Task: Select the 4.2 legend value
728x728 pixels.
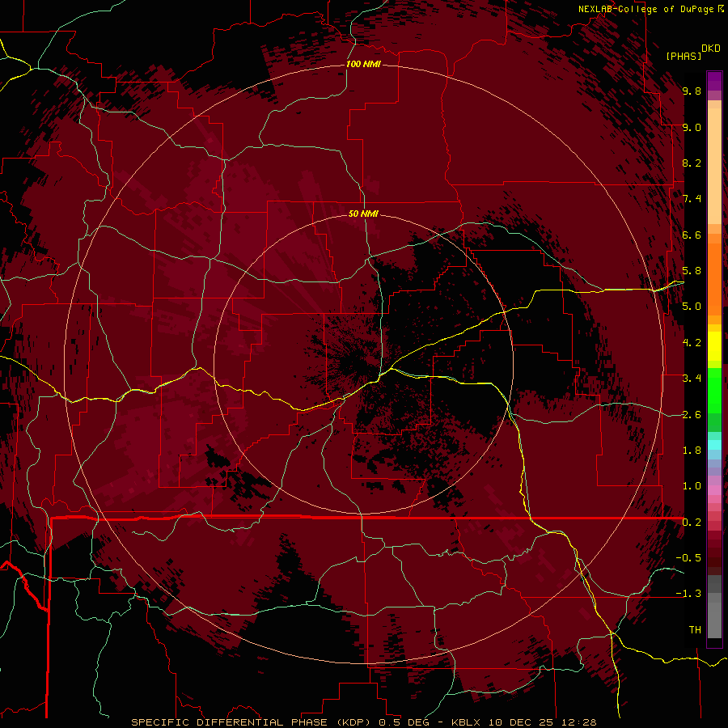Action: coord(692,343)
